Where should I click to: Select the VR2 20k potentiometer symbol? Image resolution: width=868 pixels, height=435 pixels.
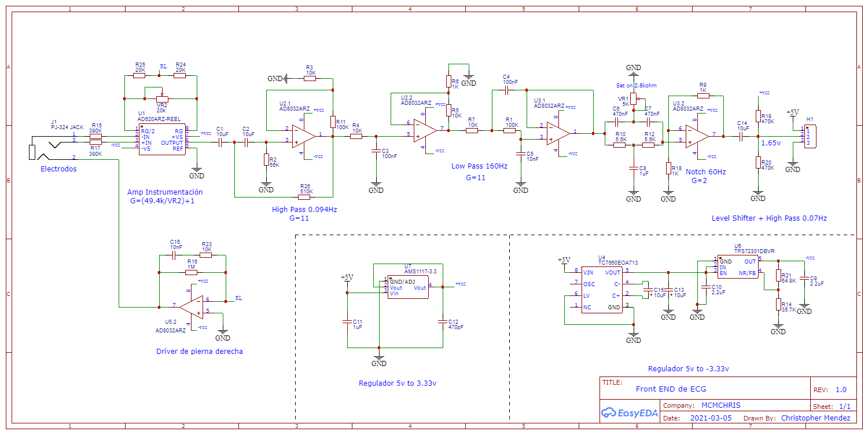tap(161, 98)
